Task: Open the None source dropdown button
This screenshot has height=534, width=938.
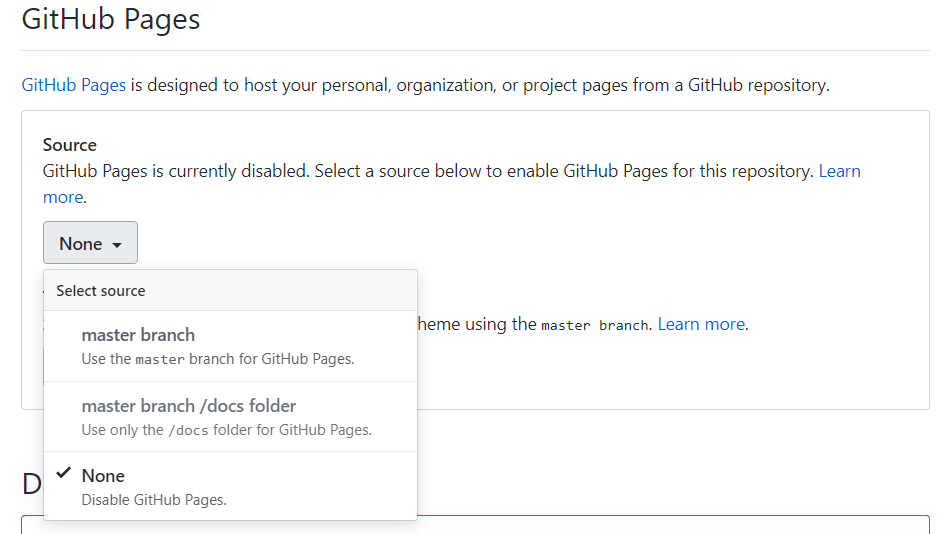Action: point(90,243)
